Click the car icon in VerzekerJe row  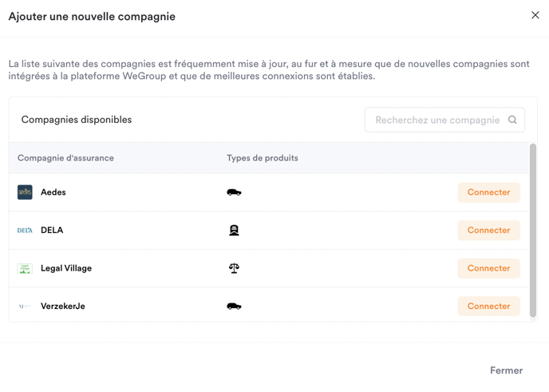tap(234, 306)
